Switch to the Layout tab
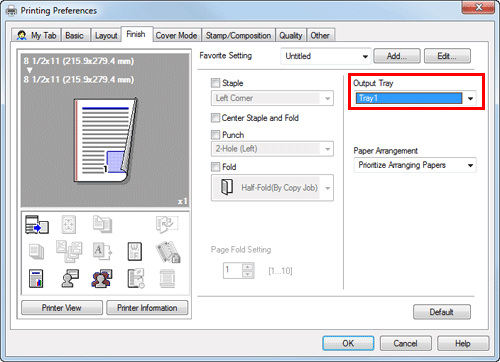This screenshot has width=500, height=362. click(106, 35)
